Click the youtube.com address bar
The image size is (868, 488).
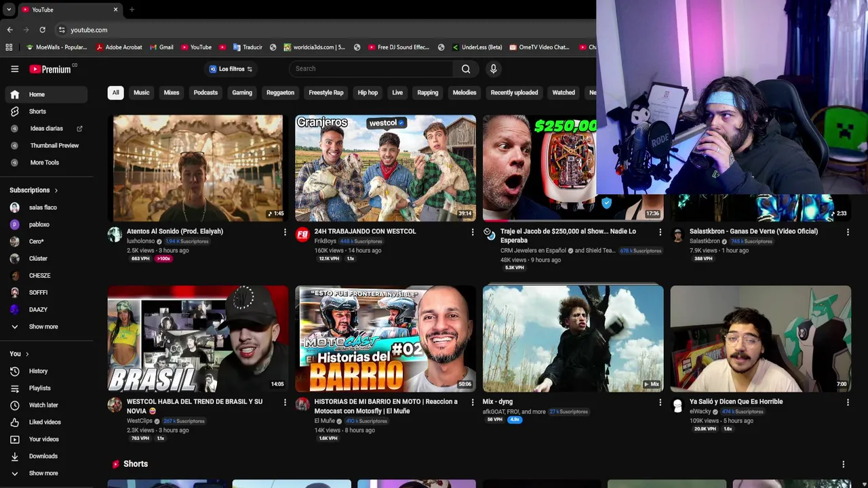pos(89,30)
